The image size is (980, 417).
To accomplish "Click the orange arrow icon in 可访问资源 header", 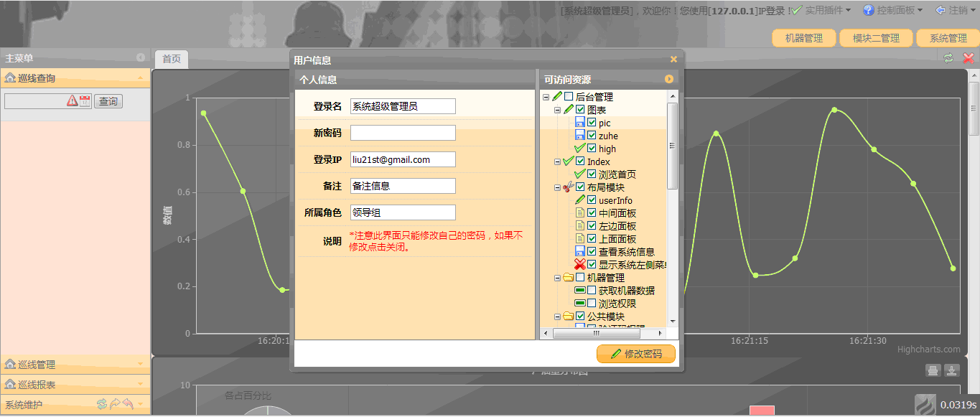I will pyautogui.click(x=668, y=79).
